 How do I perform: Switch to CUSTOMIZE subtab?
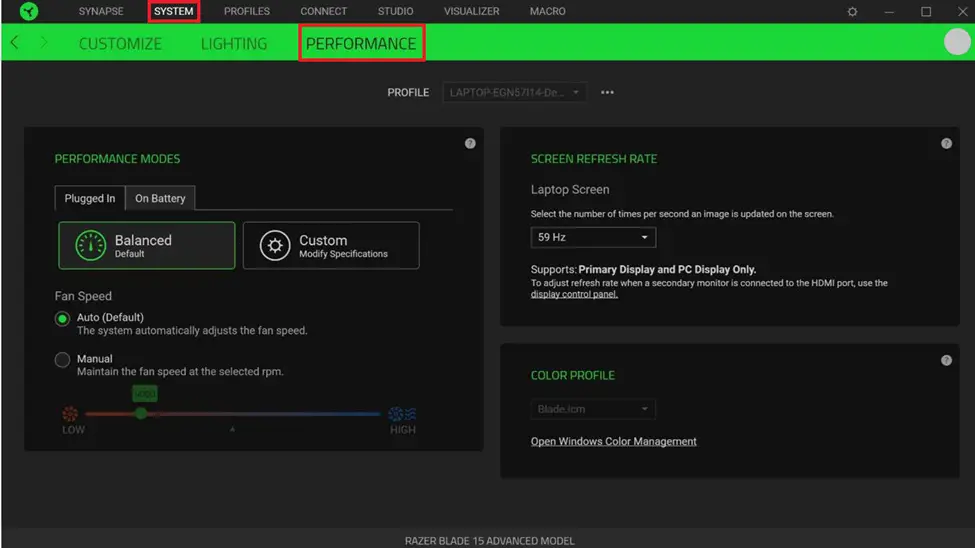pos(120,44)
